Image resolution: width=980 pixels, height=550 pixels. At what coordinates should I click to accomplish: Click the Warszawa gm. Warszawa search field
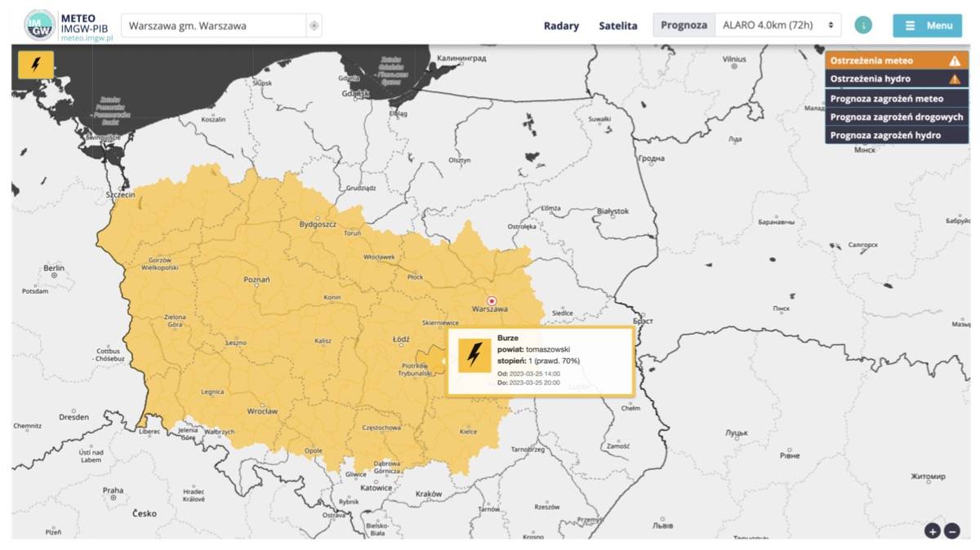point(214,26)
